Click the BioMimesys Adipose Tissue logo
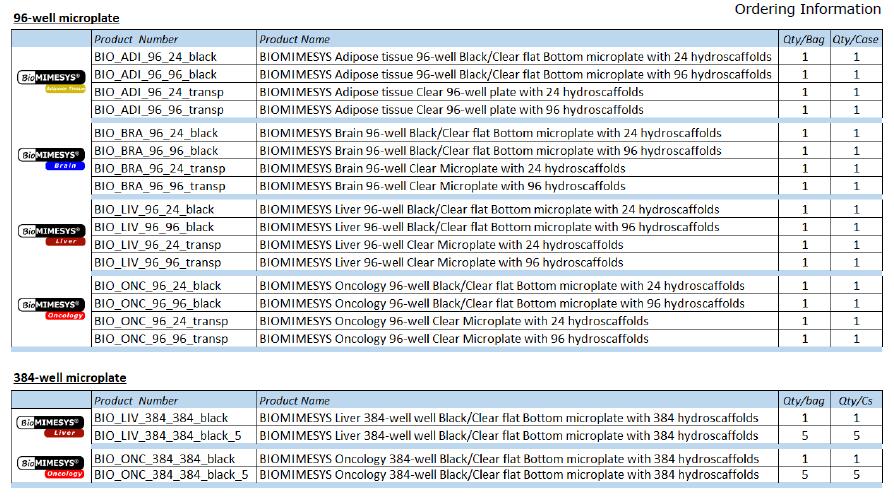 click(x=51, y=81)
